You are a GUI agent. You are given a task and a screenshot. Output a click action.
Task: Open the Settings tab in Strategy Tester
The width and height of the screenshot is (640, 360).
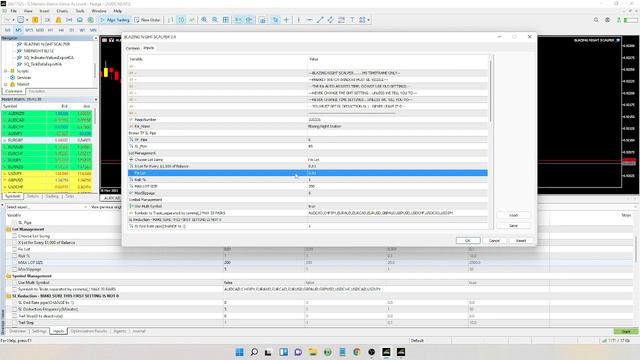(x=39, y=331)
